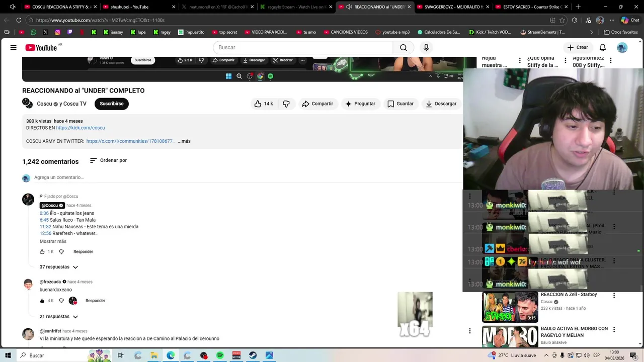
Task: Open Spotify from the taskbar
Action: pos(220,355)
